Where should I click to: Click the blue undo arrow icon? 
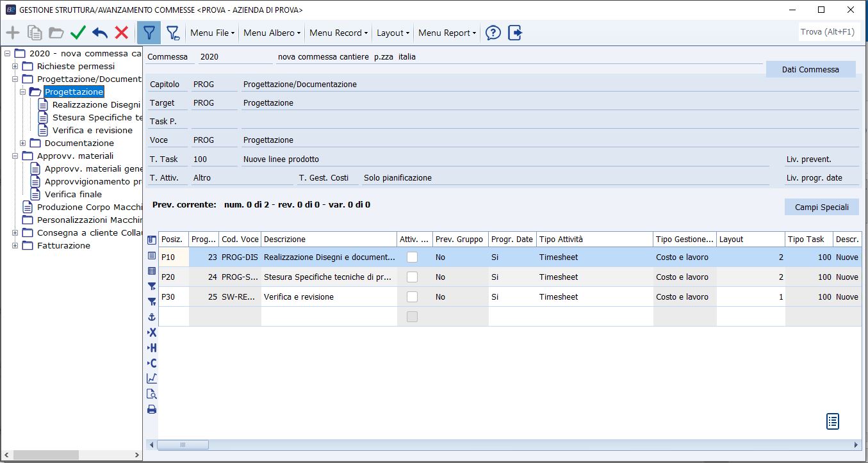(x=100, y=33)
